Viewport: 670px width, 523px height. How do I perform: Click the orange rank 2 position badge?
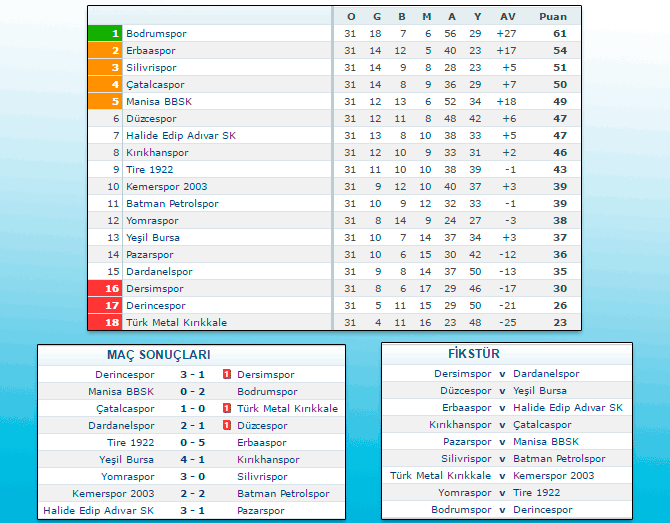point(105,50)
